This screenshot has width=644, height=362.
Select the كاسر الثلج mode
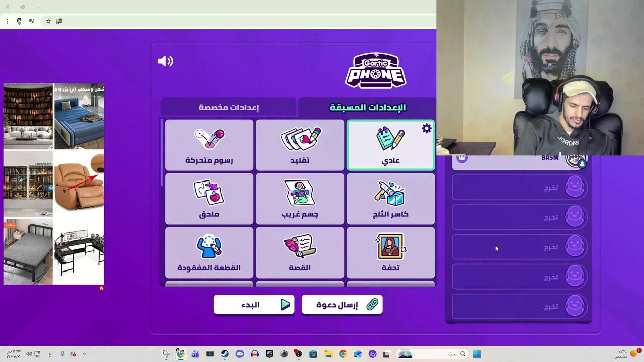pyautogui.click(x=390, y=199)
